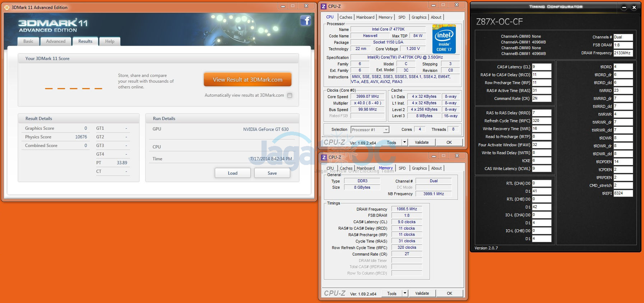Switch to the Advanced tab in 3DMark
644x303 pixels.
[x=56, y=41]
